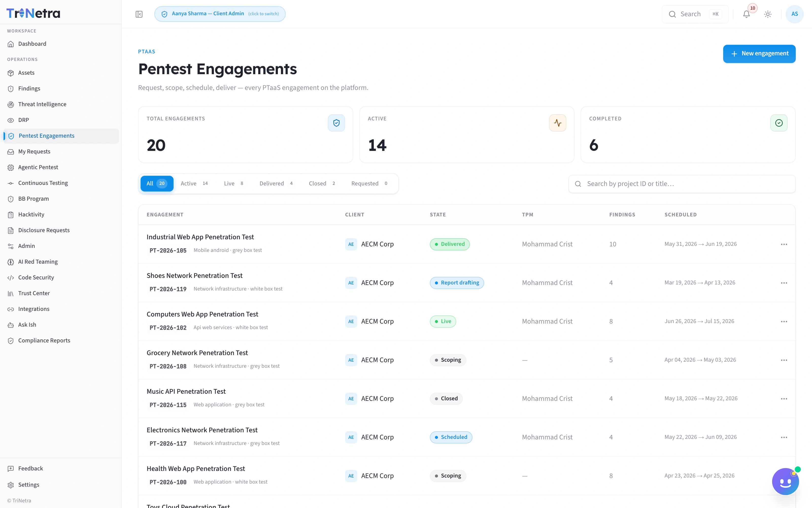Click the Settings gear icon
This screenshot has height=508, width=812.
(x=11, y=485)
